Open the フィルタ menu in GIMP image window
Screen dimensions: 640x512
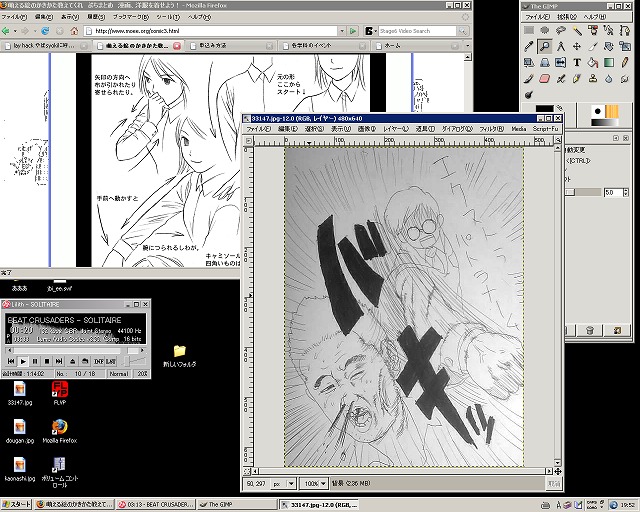click(491, 129)
